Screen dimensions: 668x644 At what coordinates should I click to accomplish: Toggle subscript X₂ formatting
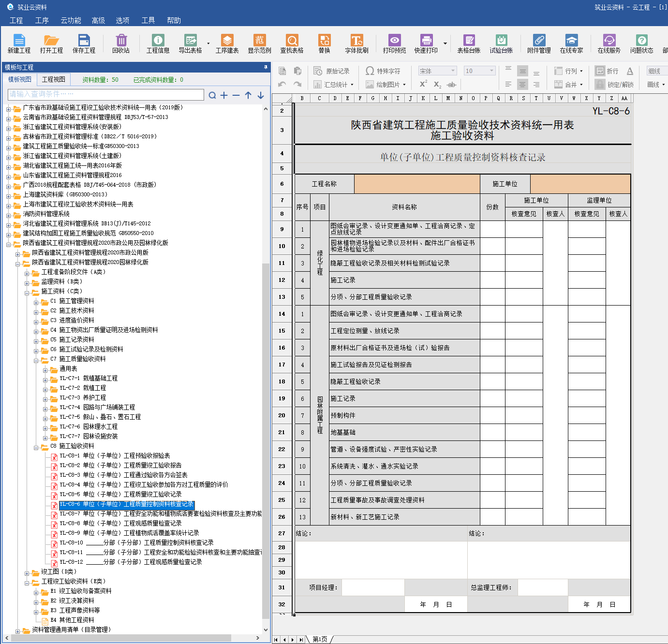point(437,84)
